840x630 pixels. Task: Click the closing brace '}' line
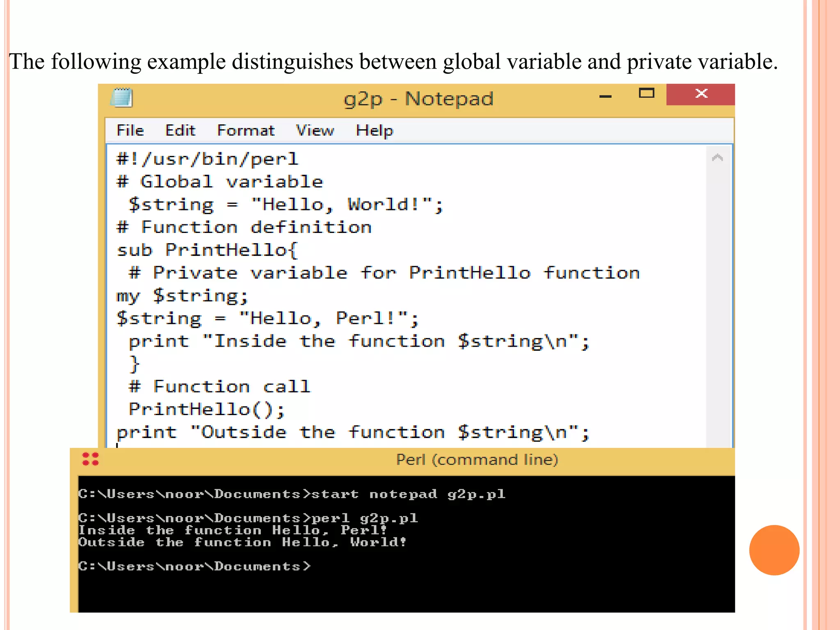134,364
